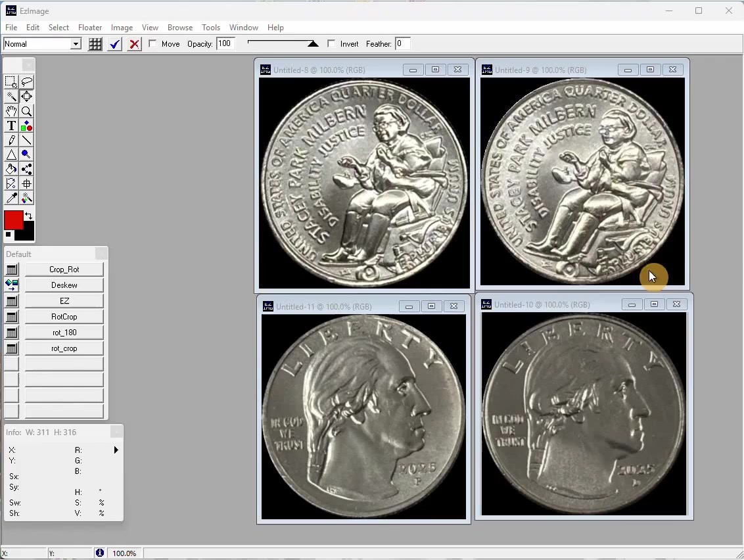This screenshot has width=744, height=560.
Task: Select the Eyedropper color picker tool
Action: click(11, 198)
